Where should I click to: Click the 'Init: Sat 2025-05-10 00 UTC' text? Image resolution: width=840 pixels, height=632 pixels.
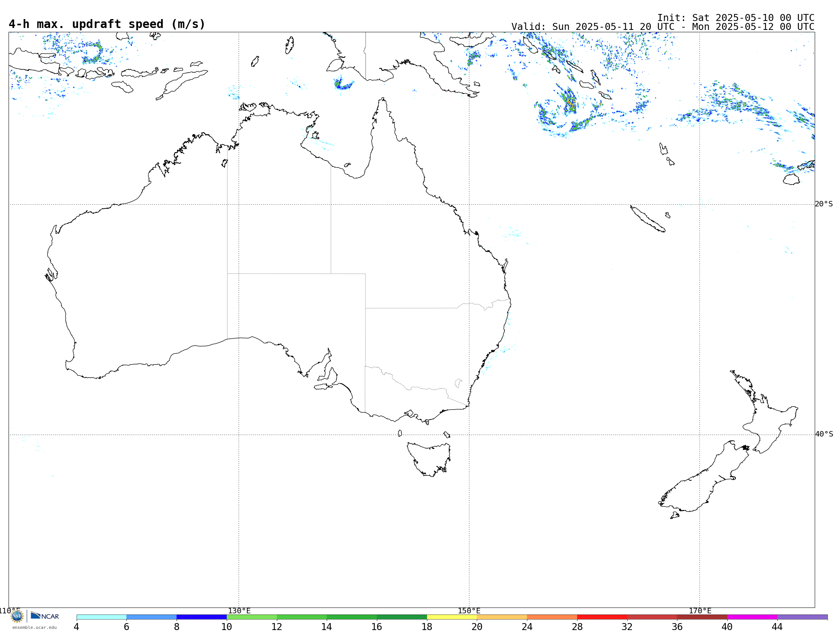(x=736, y=18)
